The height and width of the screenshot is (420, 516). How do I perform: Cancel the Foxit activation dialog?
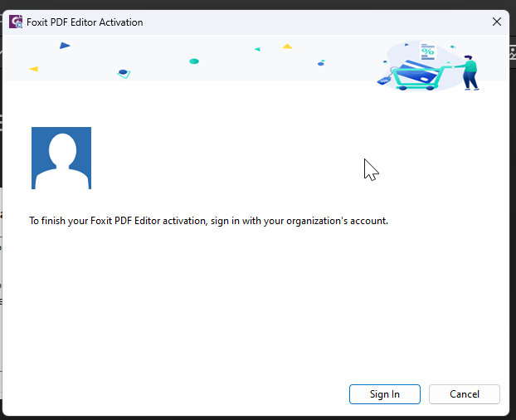pyautogui.click(x=464, y=394)
